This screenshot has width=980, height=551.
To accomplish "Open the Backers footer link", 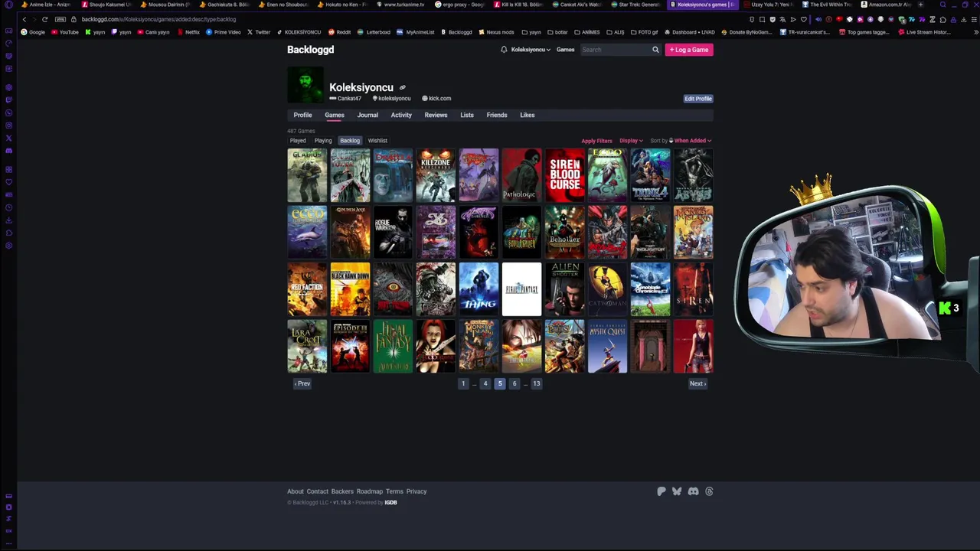I will coord(342,491).
